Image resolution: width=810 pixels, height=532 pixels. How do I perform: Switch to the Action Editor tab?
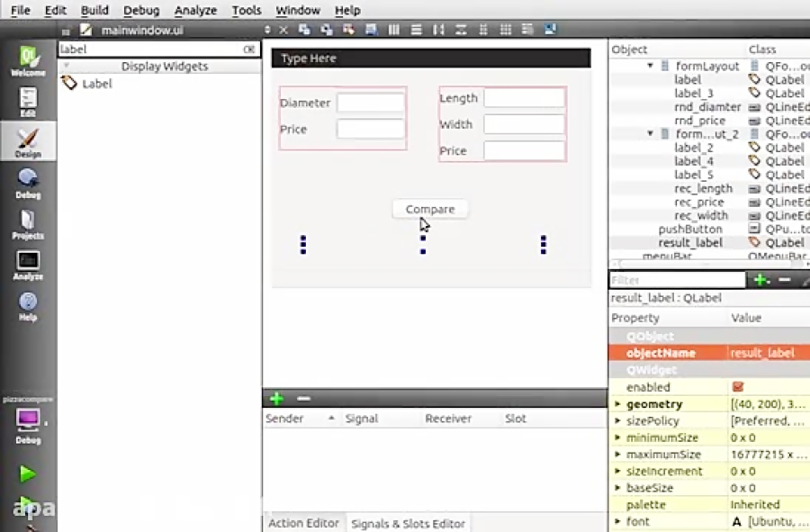tap(303, 523)
